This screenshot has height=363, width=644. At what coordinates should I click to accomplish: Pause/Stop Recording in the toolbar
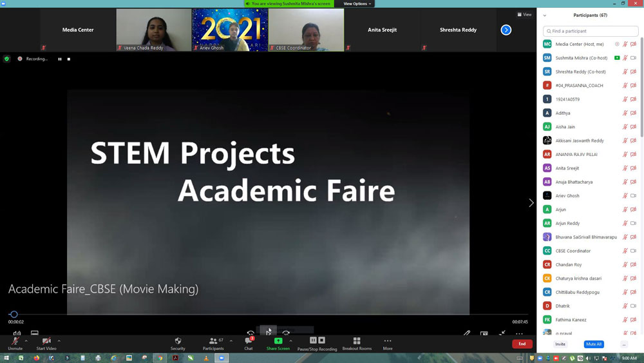click(317, 343)
